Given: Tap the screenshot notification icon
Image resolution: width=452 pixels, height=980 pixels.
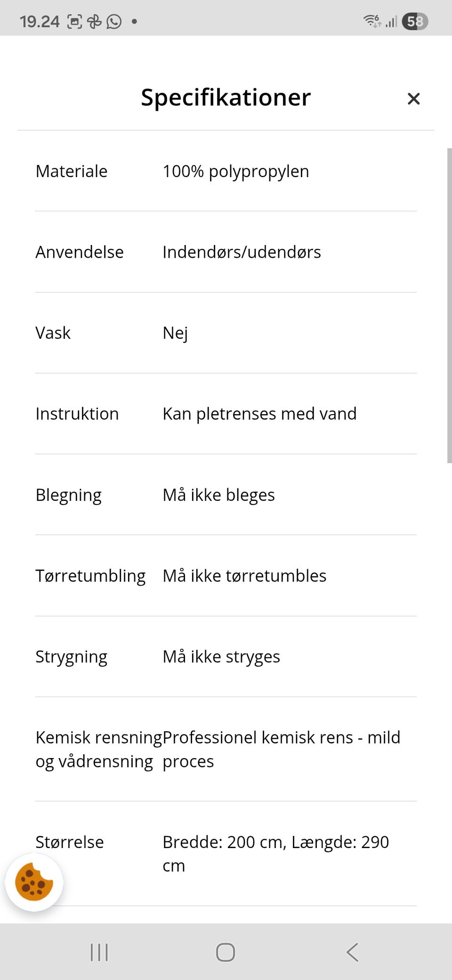Looking at the screenshot, I should (75, 21).
